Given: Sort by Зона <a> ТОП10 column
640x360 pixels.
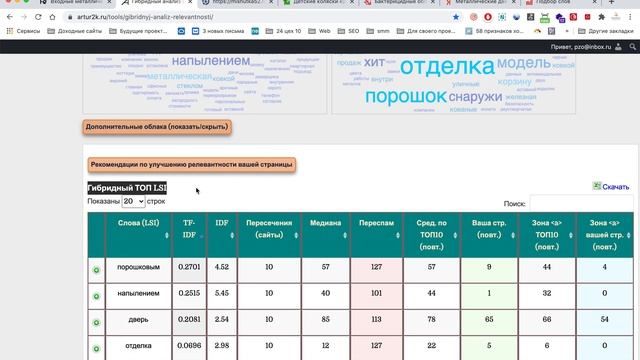Looking at the screenshot, I should (x=547, y=235).
